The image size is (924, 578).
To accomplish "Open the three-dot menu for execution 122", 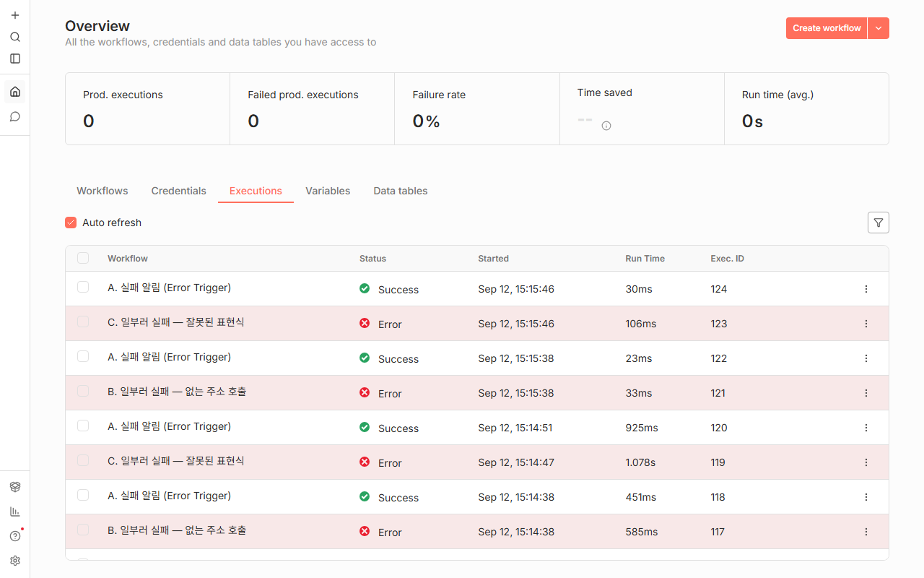I will pos(866,358).
